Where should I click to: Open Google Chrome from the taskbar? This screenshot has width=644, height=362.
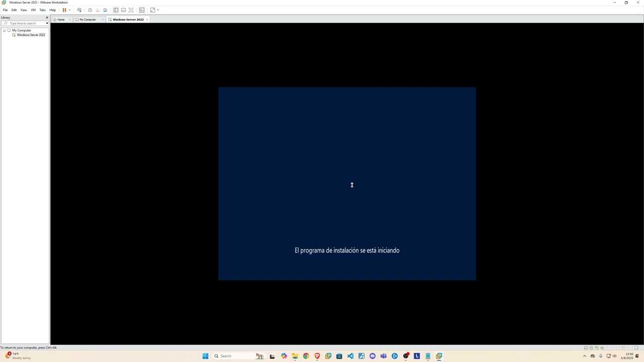(x=306, y=356)
